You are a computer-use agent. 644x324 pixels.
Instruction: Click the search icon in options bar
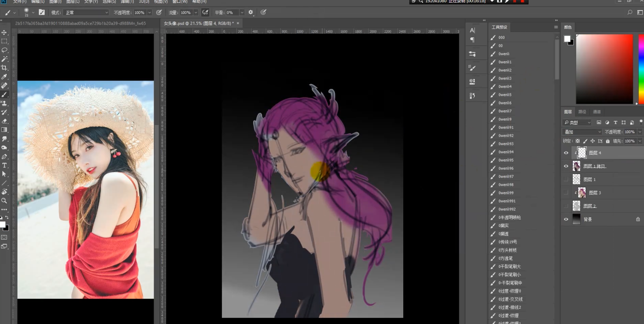pyautogui.click(x=630, y=12)
